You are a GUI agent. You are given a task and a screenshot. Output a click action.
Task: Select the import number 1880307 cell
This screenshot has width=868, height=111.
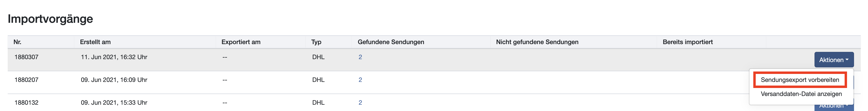click(x=26, y=57)
